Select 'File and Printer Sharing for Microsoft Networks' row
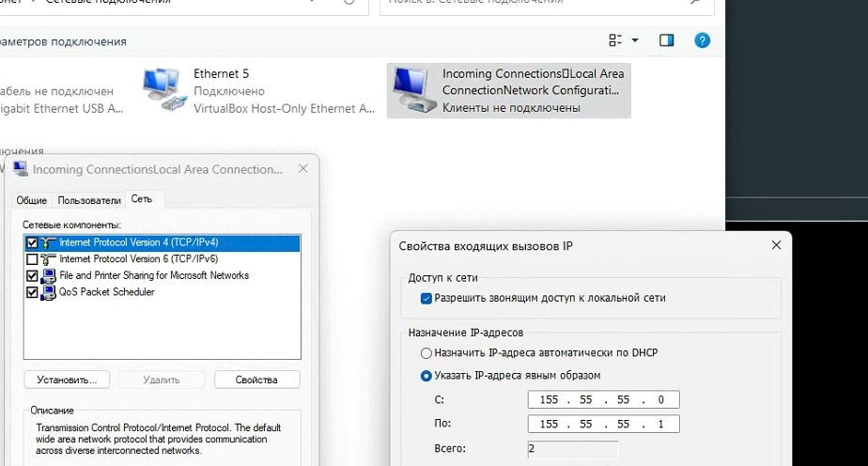Screen dimensions: 868x466 coord(163,275)
